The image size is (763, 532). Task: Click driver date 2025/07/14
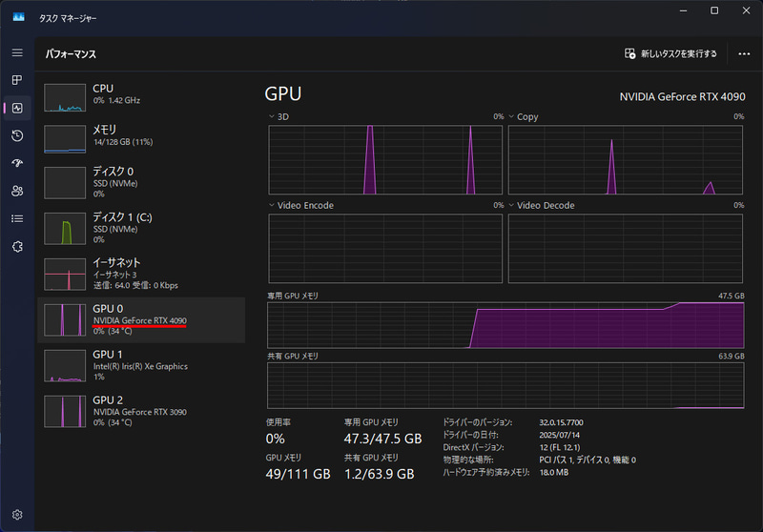tap(559, 435)
